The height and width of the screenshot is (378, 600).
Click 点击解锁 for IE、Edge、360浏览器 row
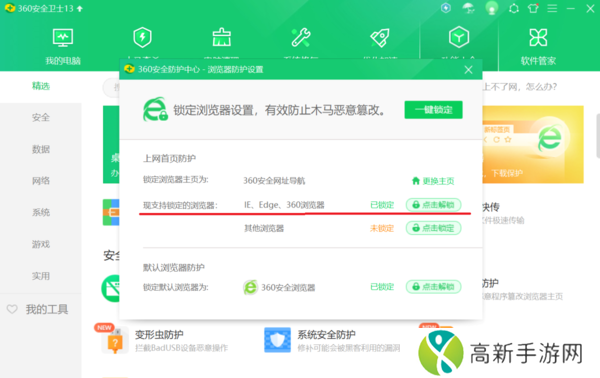click(433, 205)
